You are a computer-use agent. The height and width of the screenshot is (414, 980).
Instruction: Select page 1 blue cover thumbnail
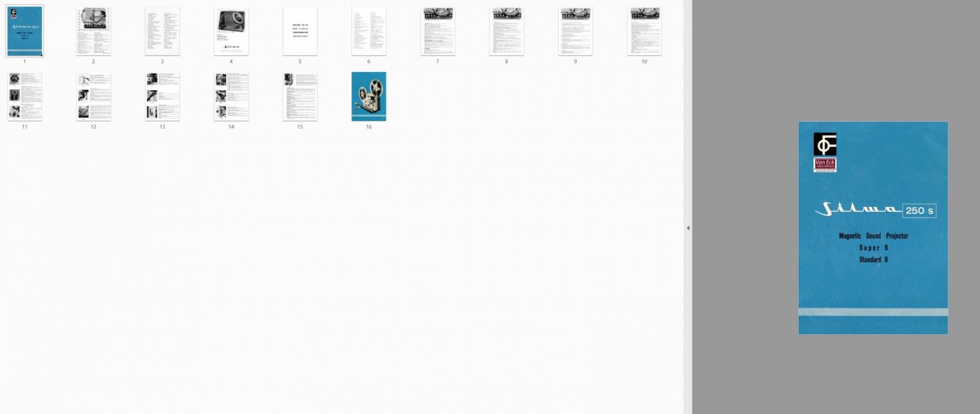[x=24, y=31]
